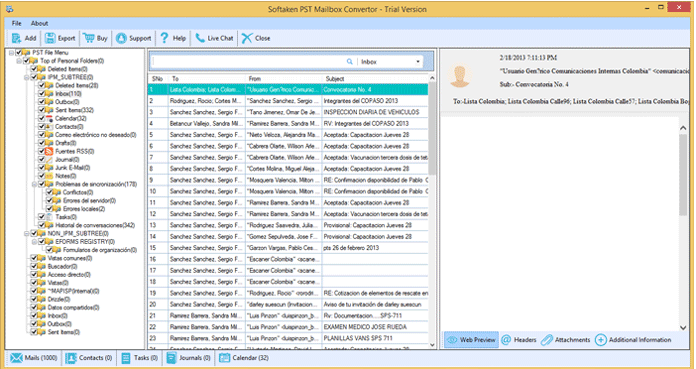Toggle the Sent Items(332) checkbox
The height and width of the screenshot is (369, 696).
coord(42,110)
